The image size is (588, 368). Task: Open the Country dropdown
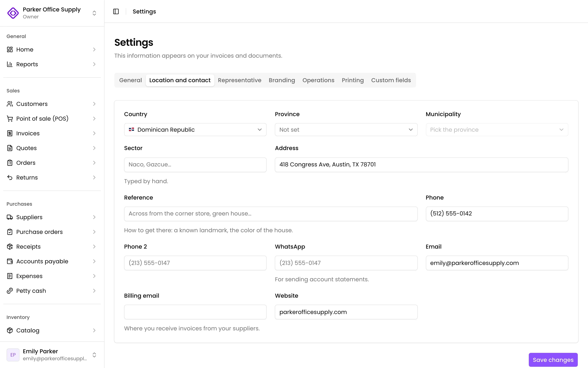coord(195,129)
